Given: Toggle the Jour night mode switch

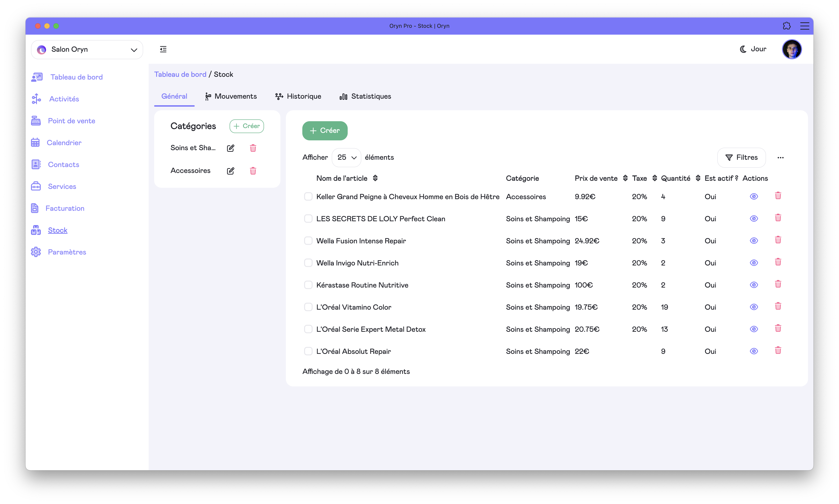Looking at the screenshot, I should [x=753, y=49].
